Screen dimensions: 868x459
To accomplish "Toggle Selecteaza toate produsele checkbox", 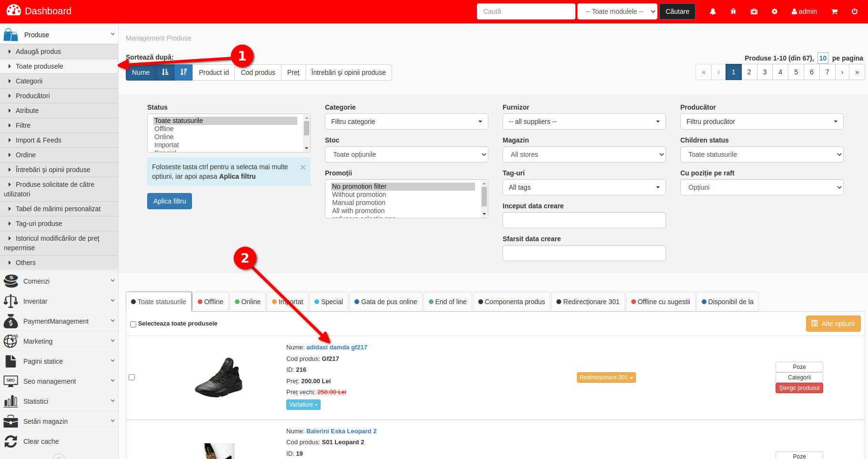I will [x=133, y=324].
